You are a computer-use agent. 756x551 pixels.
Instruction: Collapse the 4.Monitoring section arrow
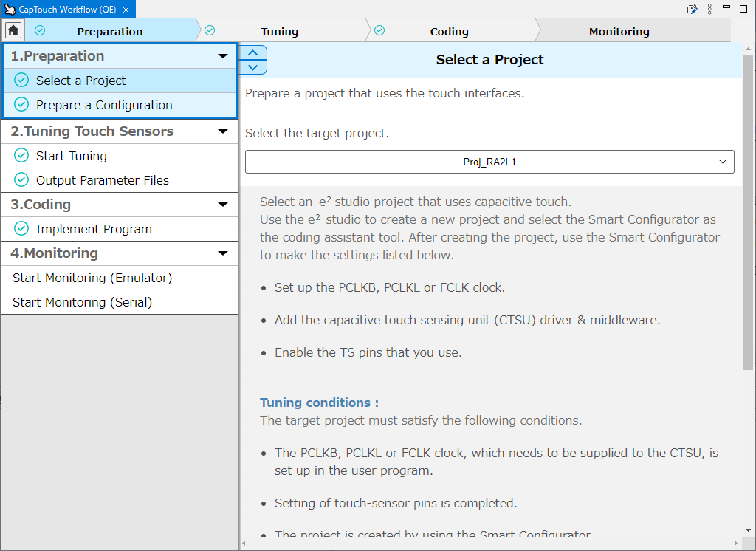point(223,253)
